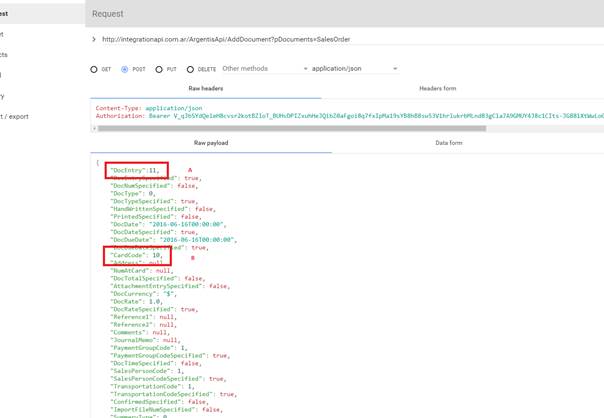Open the application/json content type dropdown
604x418 pixels.
pos(354,69)
